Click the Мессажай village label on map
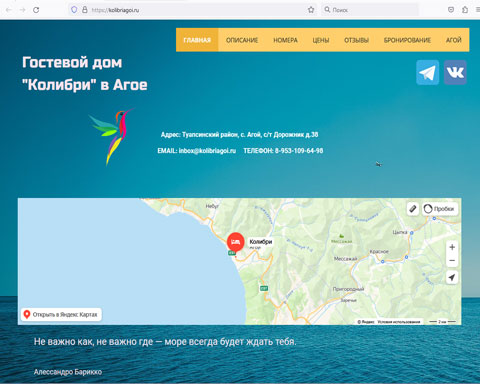Screen dimensions: 480x384 coord(346,258)
